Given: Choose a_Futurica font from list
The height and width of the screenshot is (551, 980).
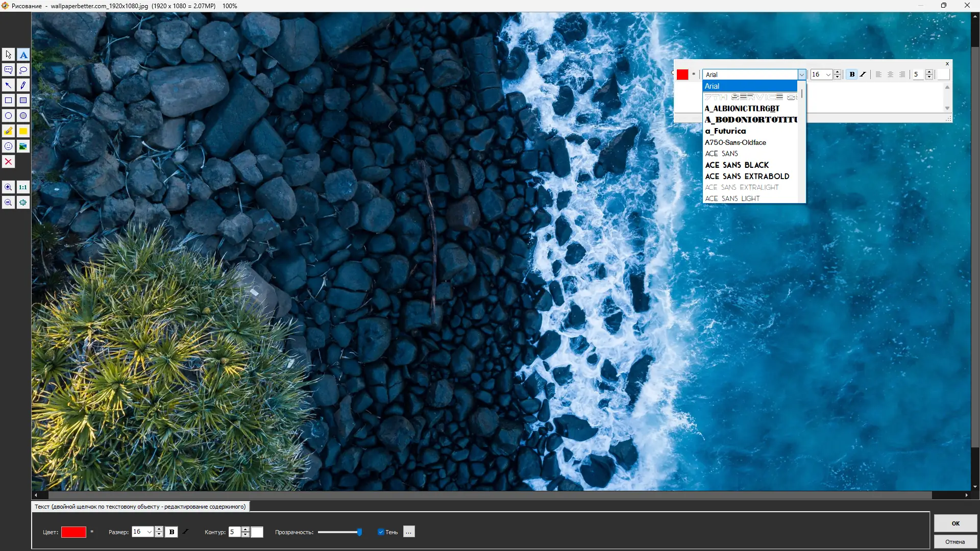Looking at the screenshot, I should (x=725, y=131).
